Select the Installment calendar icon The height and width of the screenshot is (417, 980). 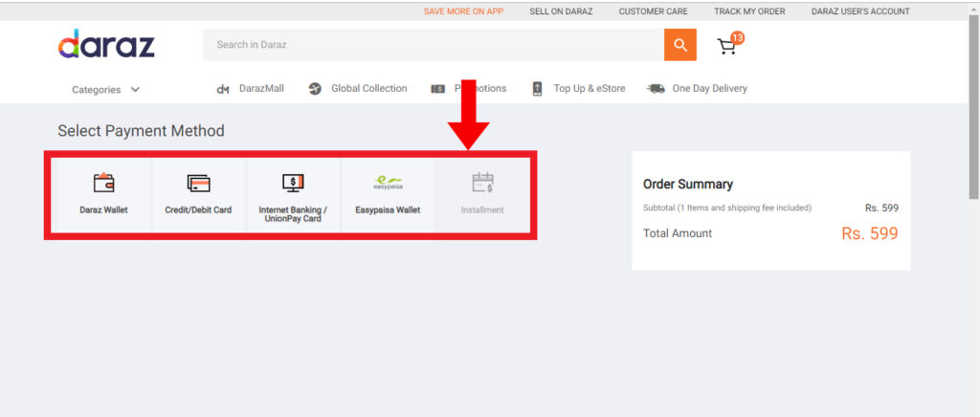click(482, 183)
